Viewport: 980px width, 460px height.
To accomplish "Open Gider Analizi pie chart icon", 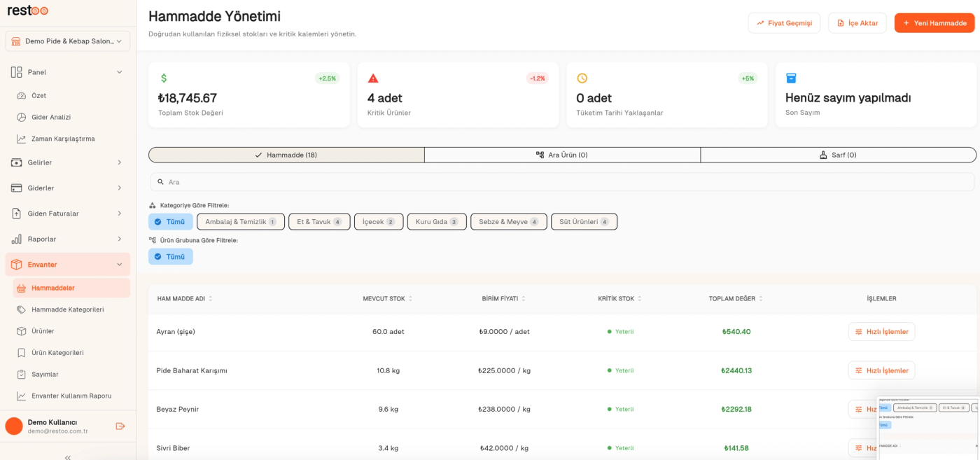I will pyautogui.click(x=22, y=117).
